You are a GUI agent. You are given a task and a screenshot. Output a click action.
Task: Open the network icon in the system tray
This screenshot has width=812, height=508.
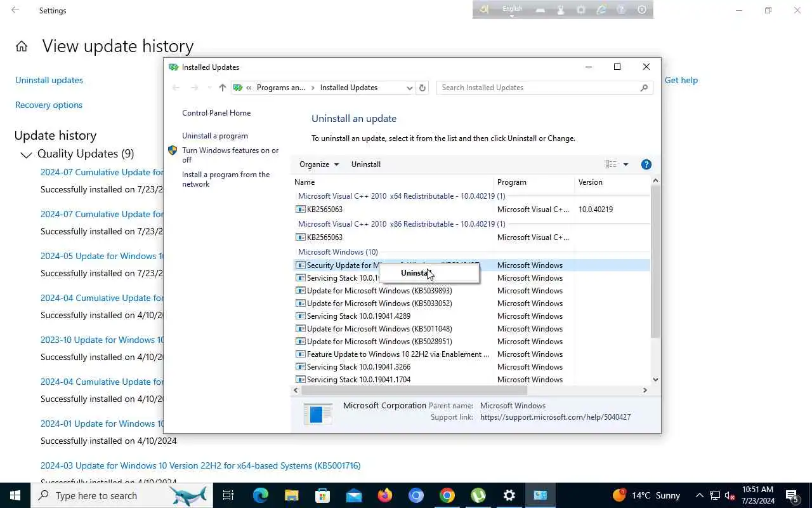point(715,495)
